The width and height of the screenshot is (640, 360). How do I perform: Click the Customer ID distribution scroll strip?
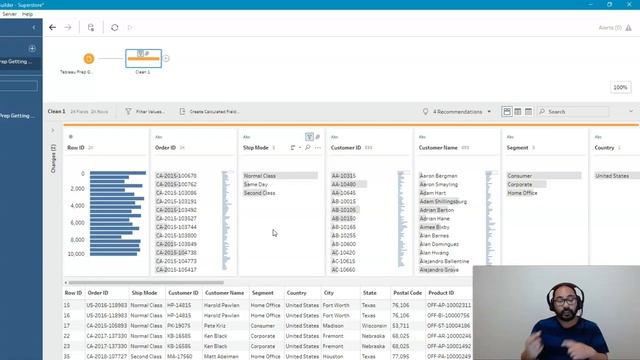point(402,219)
